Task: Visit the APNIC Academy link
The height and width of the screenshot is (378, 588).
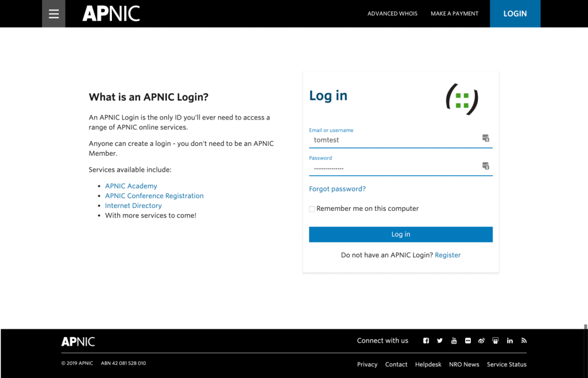Action: pos(131,186)
